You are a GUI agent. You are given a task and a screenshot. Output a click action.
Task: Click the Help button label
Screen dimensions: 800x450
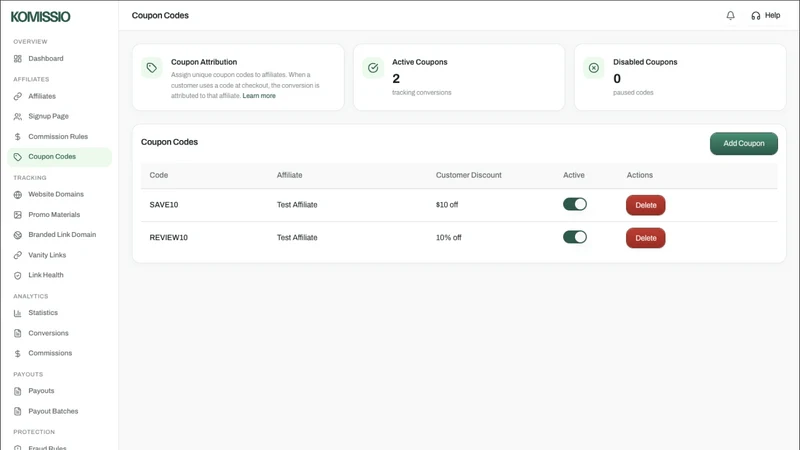pyautogui.click(x=772, y=15)
